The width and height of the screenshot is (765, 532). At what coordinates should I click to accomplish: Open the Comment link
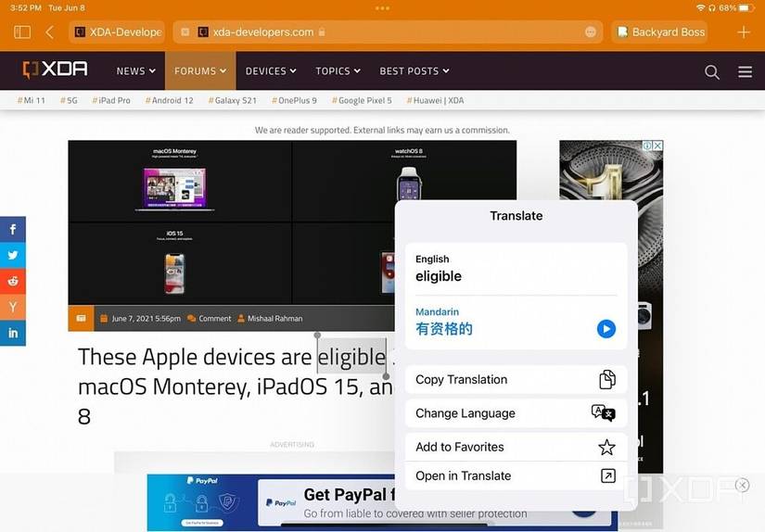[210, 319]
